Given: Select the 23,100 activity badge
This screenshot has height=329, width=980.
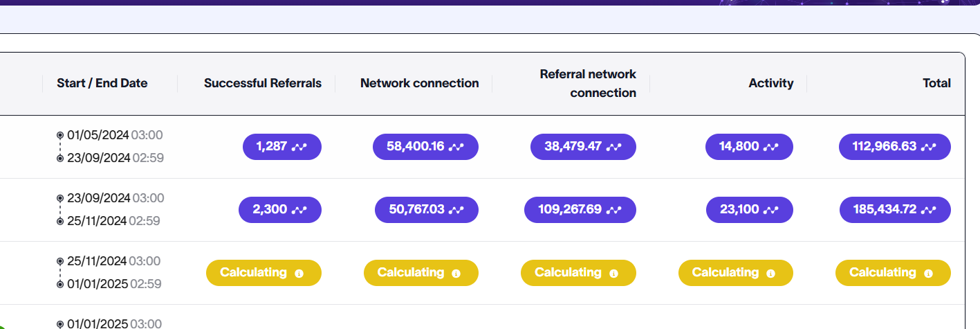Looking at the screenshot, I should (x=750, y=210).
